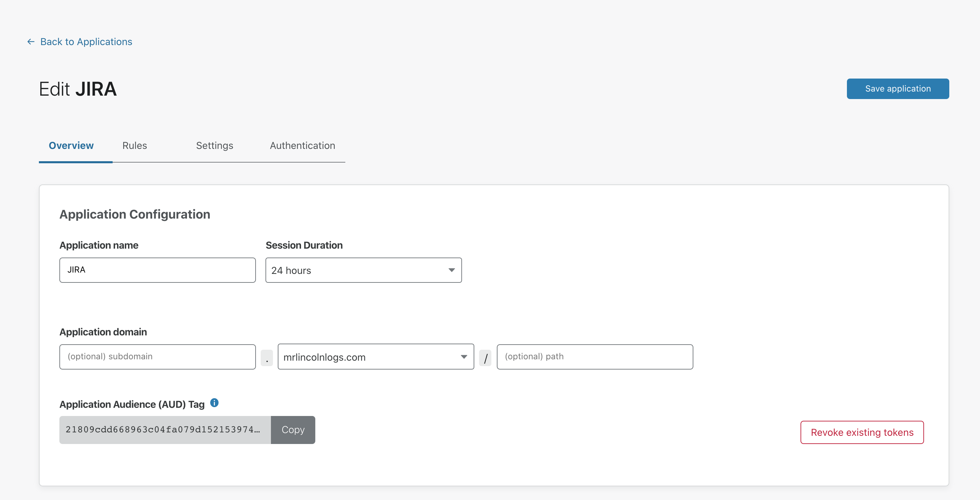Copy the AUD tag value
Image resolution: width=980 pixels, height=500 pixels.
[292, 430]
